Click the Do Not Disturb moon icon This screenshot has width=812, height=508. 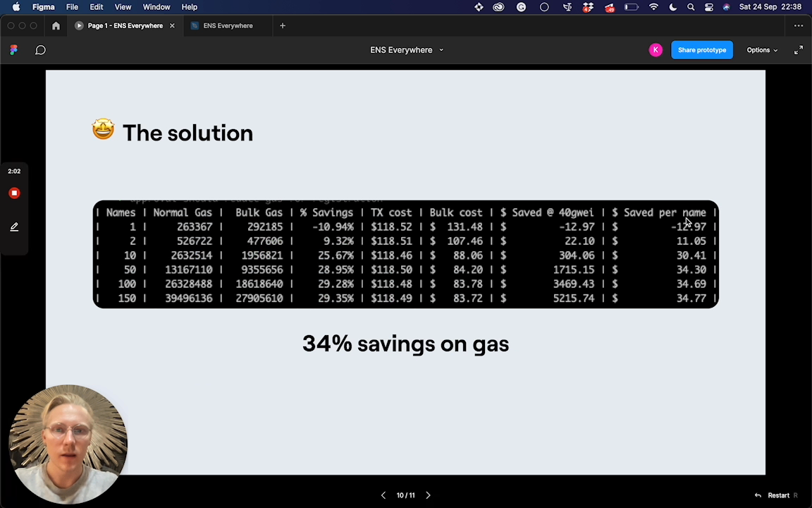pyautogui.click(x=672, y=7)
